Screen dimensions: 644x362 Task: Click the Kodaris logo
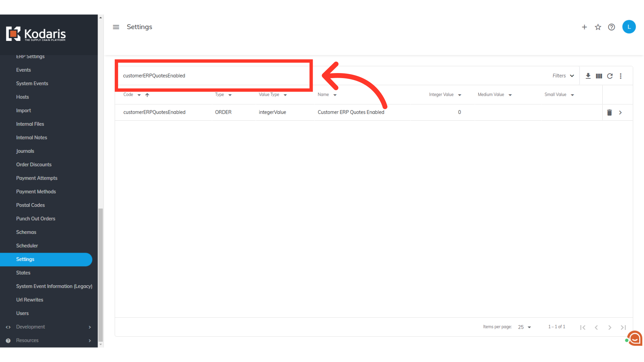36,34
